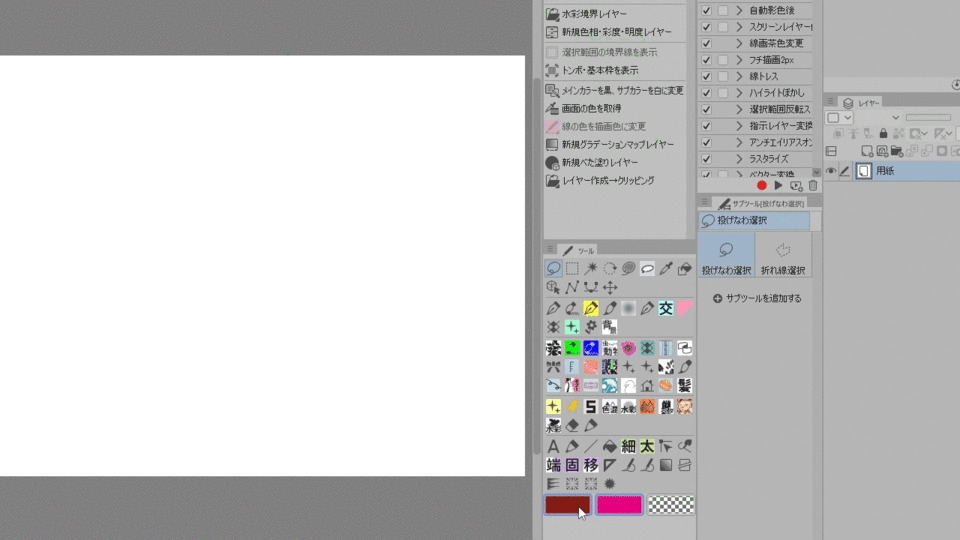Select the 背景 labeled tool icon
960x540 pixels.
tap(610, 327)
